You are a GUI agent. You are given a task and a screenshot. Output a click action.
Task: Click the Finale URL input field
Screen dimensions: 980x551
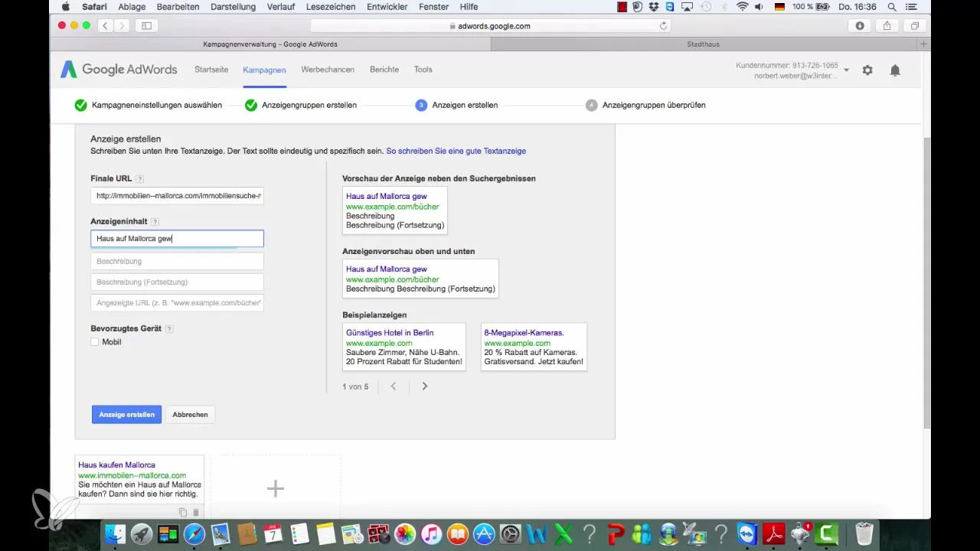tap(177, 197)
